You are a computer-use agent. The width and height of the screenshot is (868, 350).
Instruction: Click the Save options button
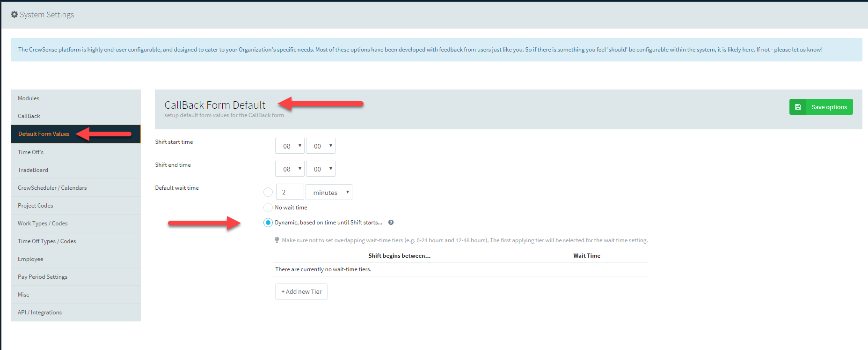click(x=821, y=107)
